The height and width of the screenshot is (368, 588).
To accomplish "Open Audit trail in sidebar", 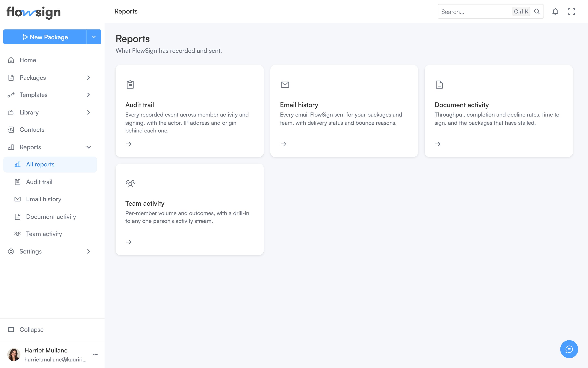I will [x=50, y=182].
